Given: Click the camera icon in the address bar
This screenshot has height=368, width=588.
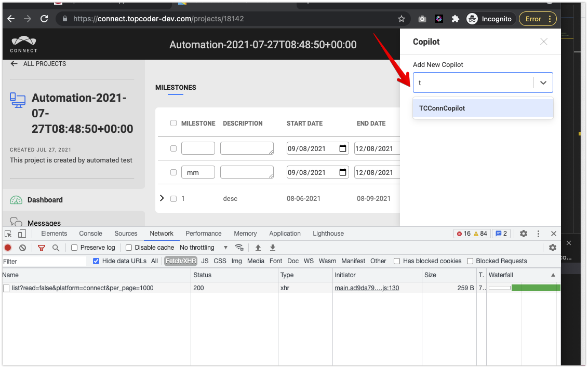Looking at the screenshot, I should tap(422, 18).
